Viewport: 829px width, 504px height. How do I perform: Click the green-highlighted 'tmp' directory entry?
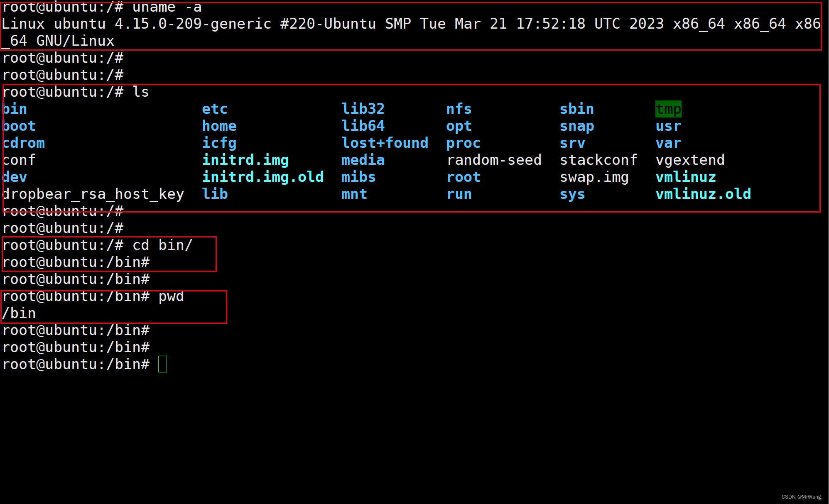[x=668, y=109]
